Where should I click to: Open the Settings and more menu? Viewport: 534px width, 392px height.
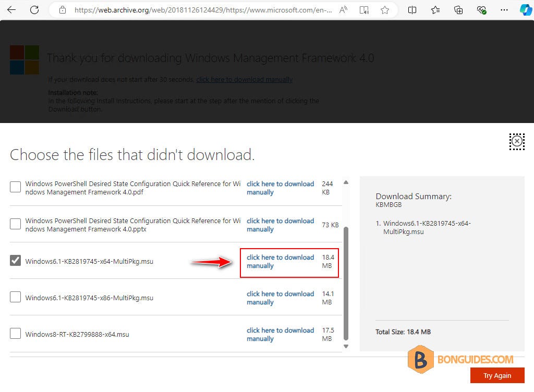coord(504,9)
